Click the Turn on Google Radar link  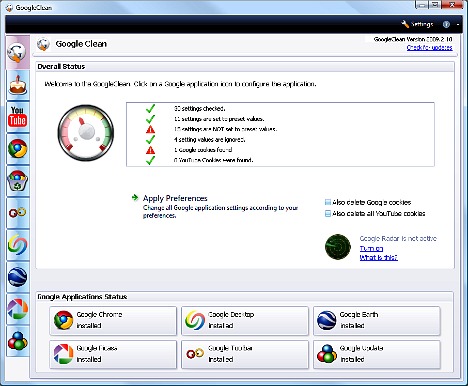pyautogui.click(x=371, y=248)
